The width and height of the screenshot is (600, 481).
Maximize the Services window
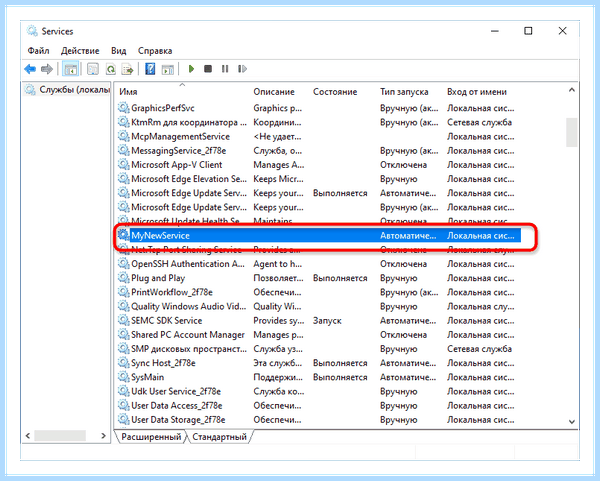coord(528,31)
